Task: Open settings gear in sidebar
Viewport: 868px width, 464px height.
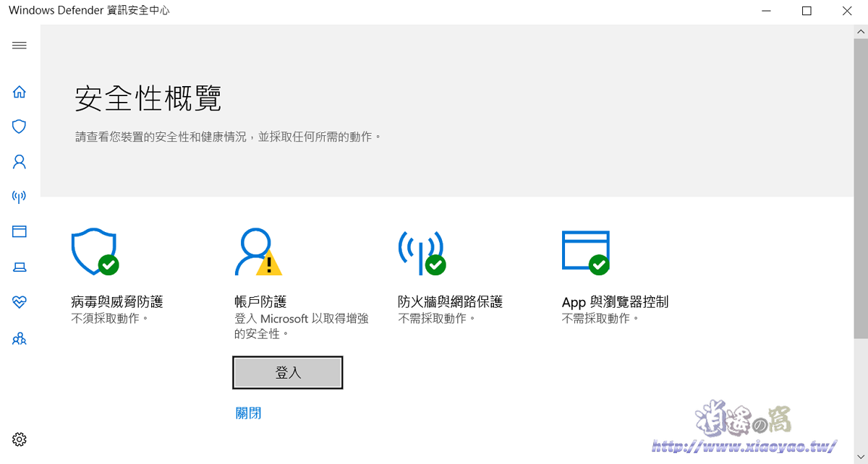Action: coord(20,439)
